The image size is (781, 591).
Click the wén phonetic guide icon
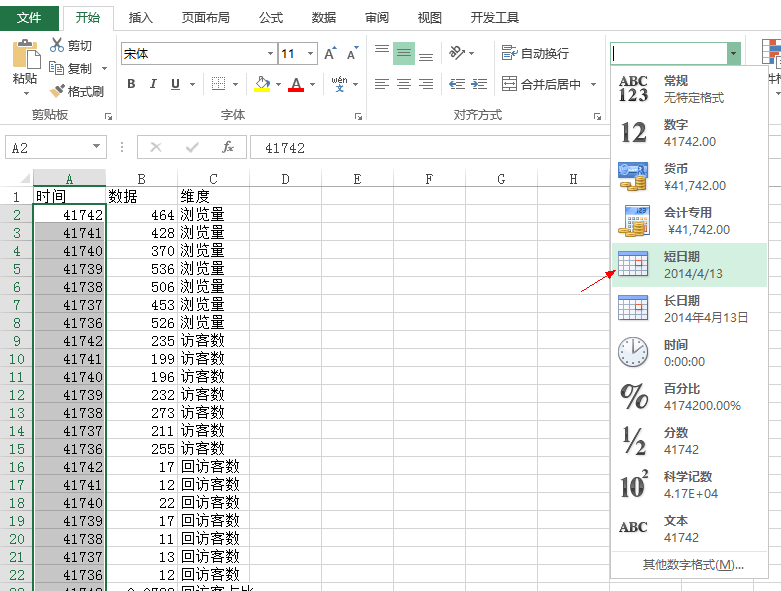point(340,84)
